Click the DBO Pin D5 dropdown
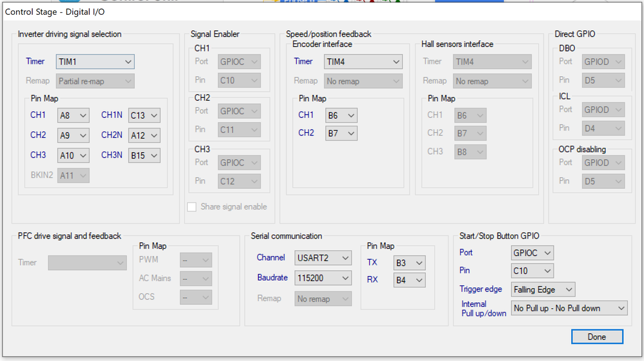The height and width of the screenshot is (361, 644). pyautogui.click(x=603, y=81)
